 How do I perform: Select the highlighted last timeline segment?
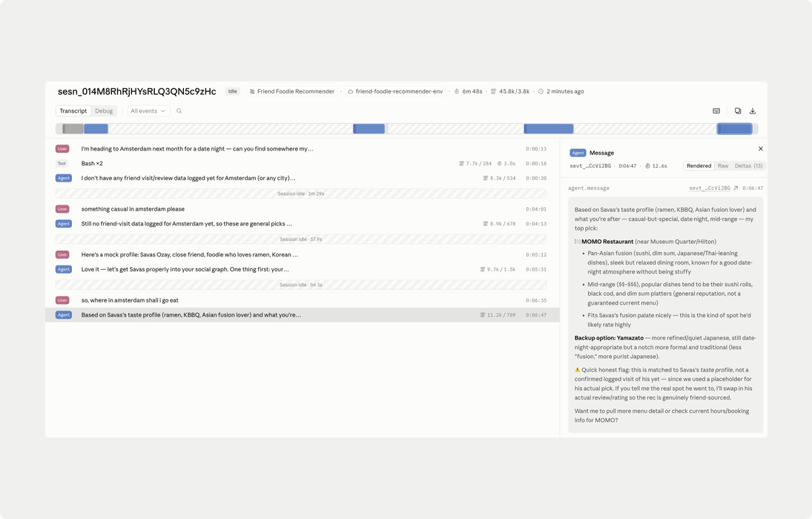(x=734, y=128)
